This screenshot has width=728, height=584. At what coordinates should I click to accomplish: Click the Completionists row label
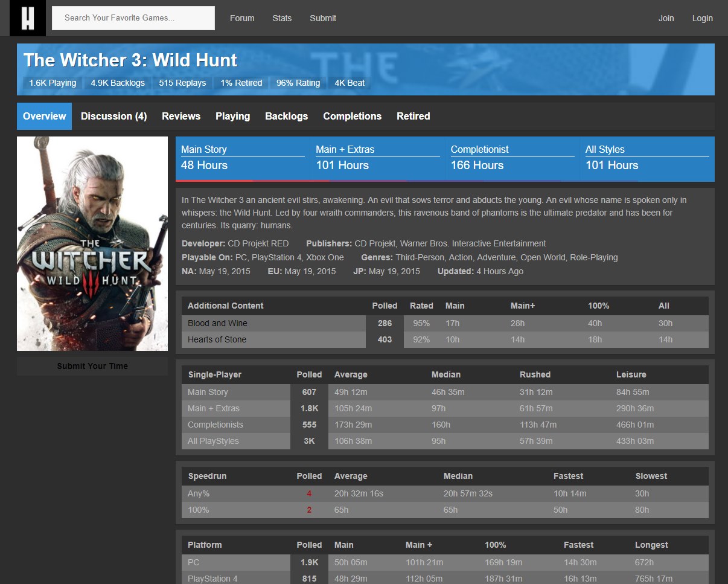point(216,425)
